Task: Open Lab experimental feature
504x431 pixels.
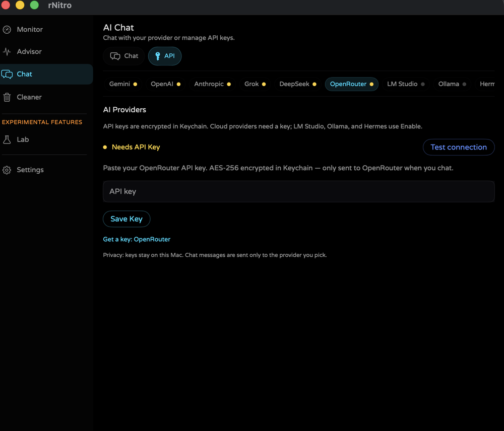Action: 46,139
